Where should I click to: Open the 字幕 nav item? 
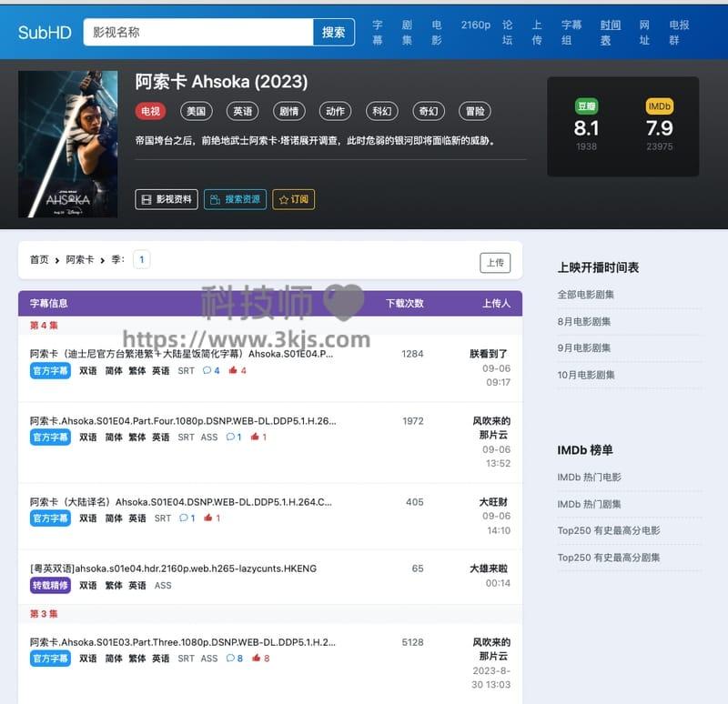point(378,33)
